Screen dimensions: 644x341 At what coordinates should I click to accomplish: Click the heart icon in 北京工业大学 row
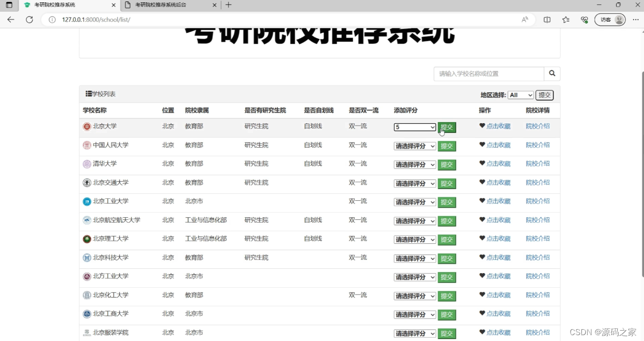pos(482,201)
